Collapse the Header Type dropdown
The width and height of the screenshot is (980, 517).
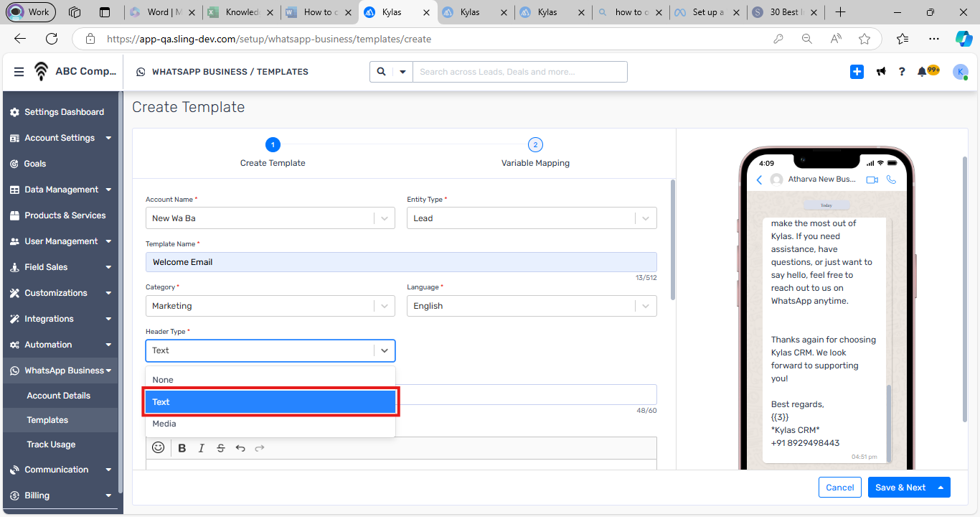[x=385, y=350]
